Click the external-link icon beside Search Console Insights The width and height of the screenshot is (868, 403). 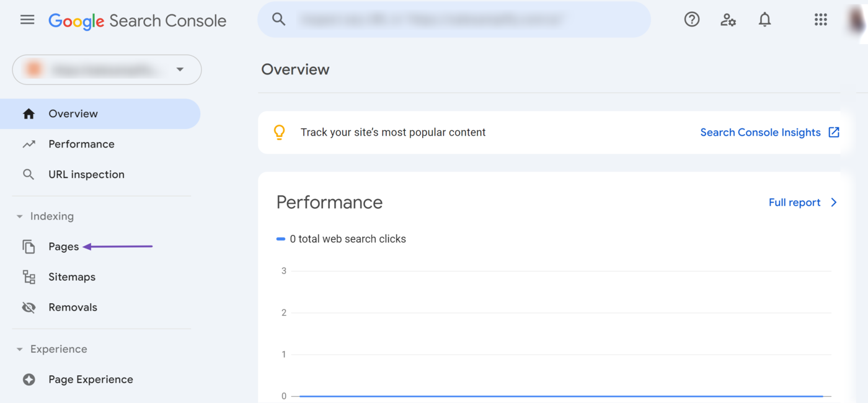pos(834,132)
